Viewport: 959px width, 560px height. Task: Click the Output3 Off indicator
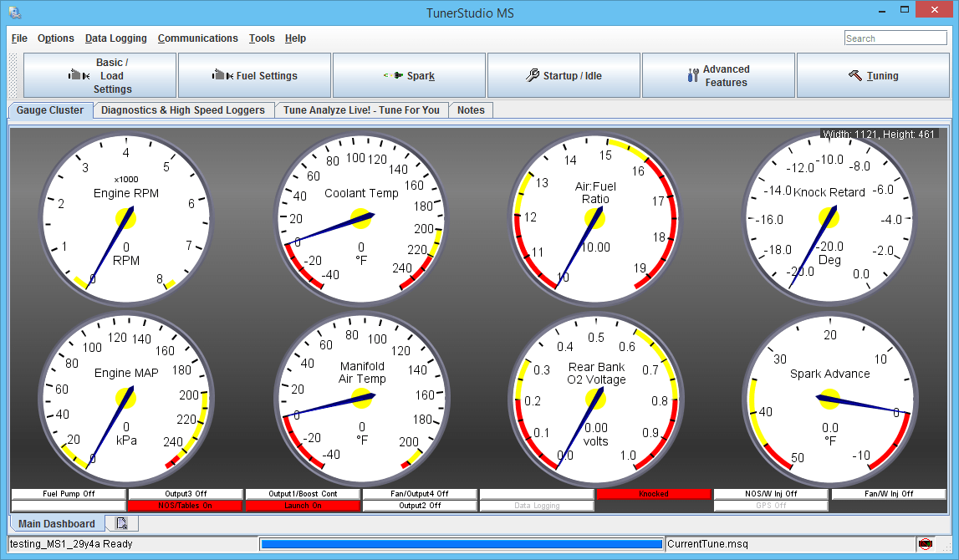(186, 493)
